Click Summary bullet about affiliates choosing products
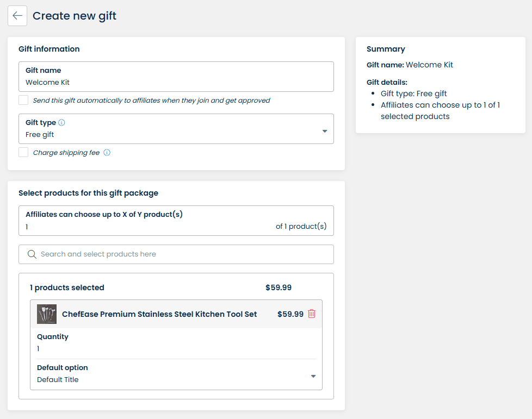Screen dimensions: 532x419 pos(440,110)
